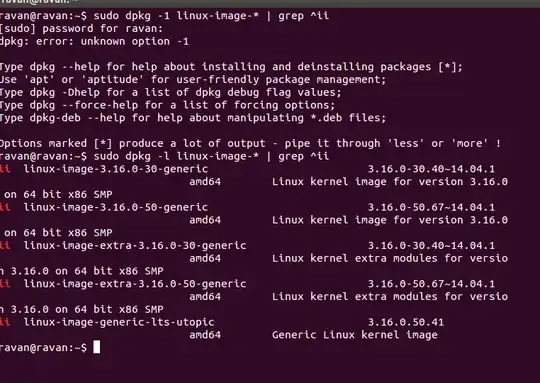Screen dimensions: 540x383
Task: Click the first 3.16.0-30.40~14.04.1 version string
Action: coord(431,169)
